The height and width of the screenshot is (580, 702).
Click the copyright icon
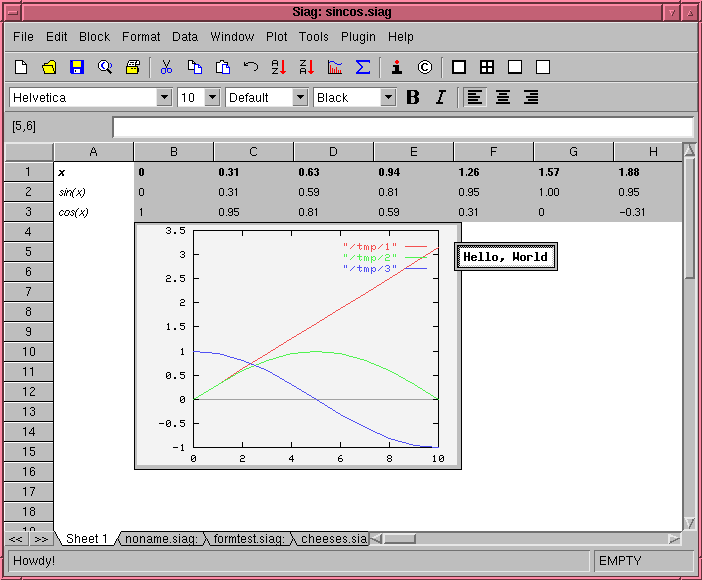424,67
